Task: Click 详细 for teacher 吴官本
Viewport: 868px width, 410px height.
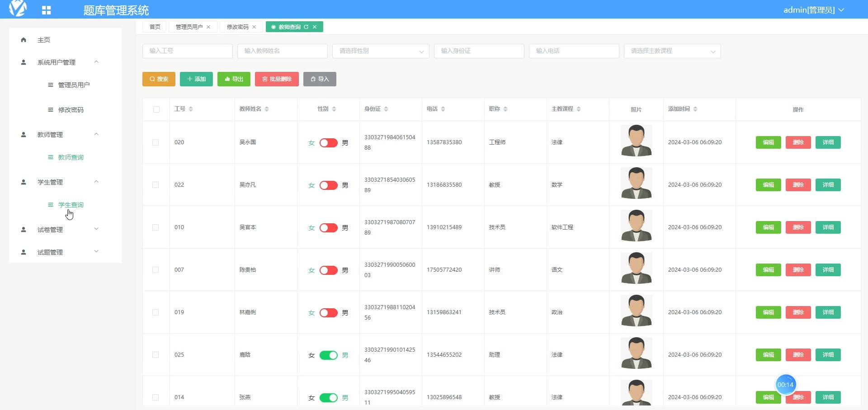Action: click(x=828, y=227)
